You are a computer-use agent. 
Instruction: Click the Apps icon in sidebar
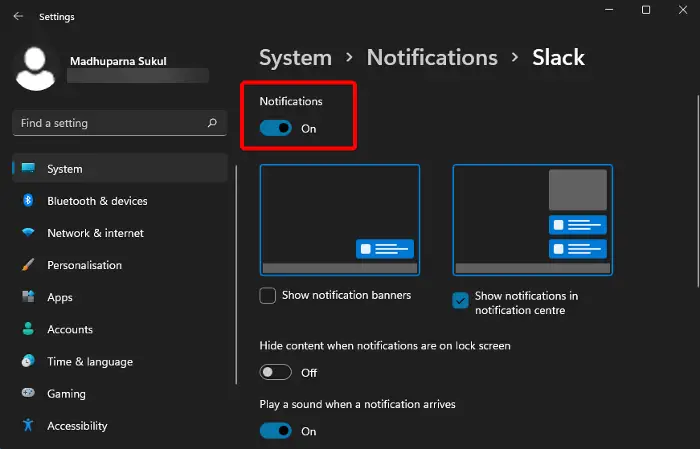pos(28,296)
